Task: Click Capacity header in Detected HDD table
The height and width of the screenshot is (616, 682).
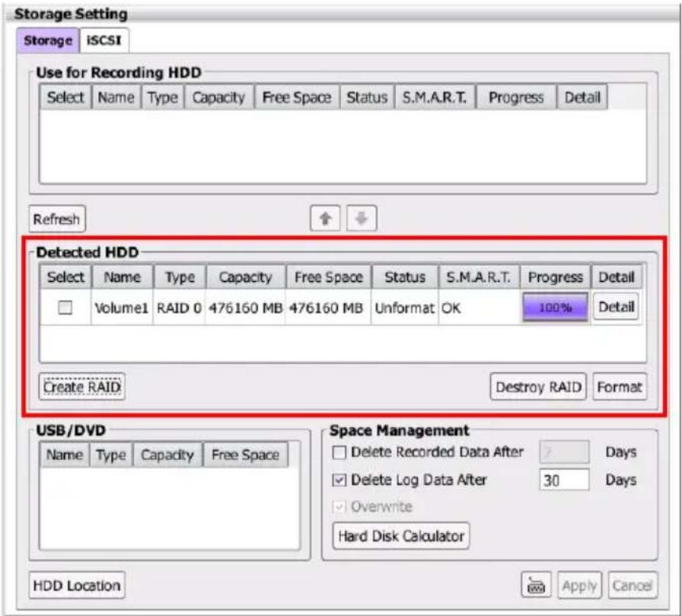Action: tap(246, 277)
